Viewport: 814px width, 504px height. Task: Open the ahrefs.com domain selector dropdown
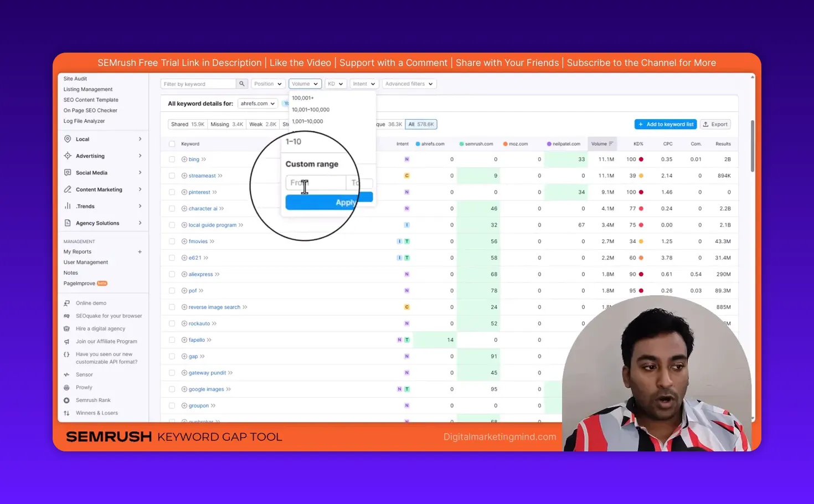tap(257, 103)
